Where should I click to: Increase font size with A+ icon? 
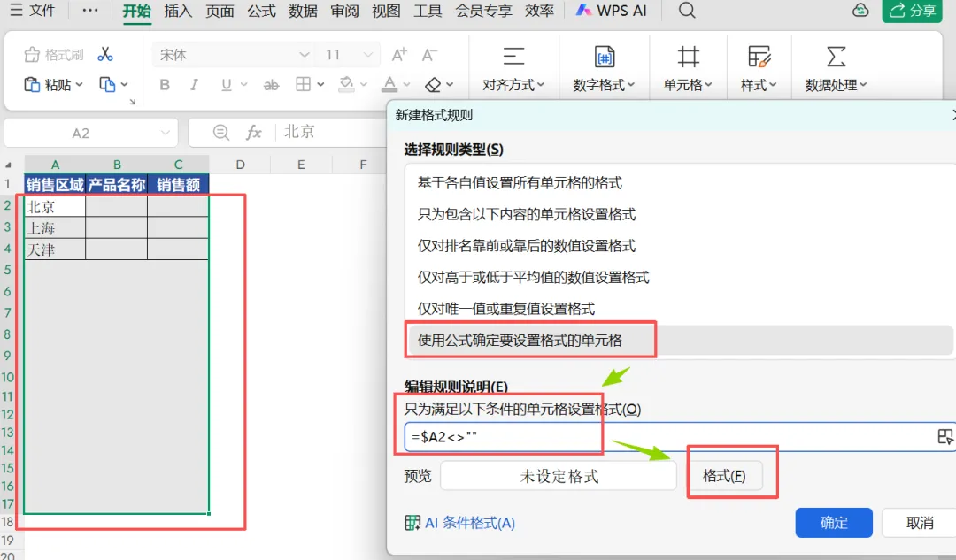click(x=399, y=55)
